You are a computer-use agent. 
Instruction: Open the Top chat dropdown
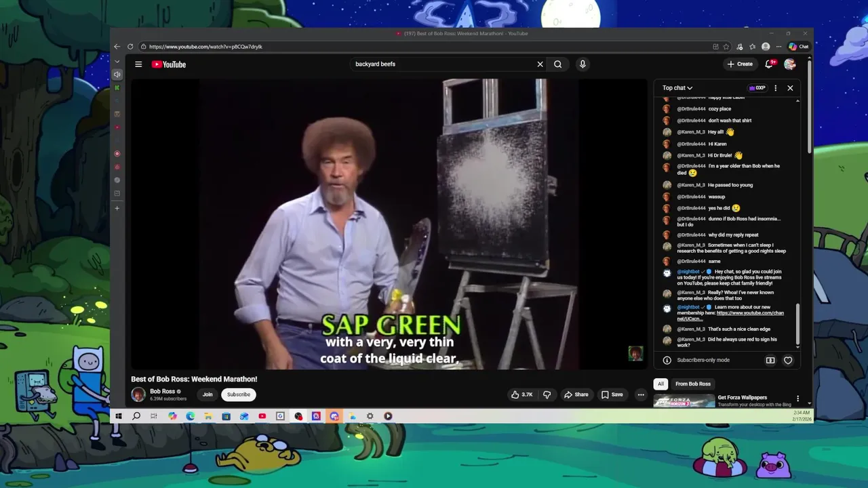point(677,88)
